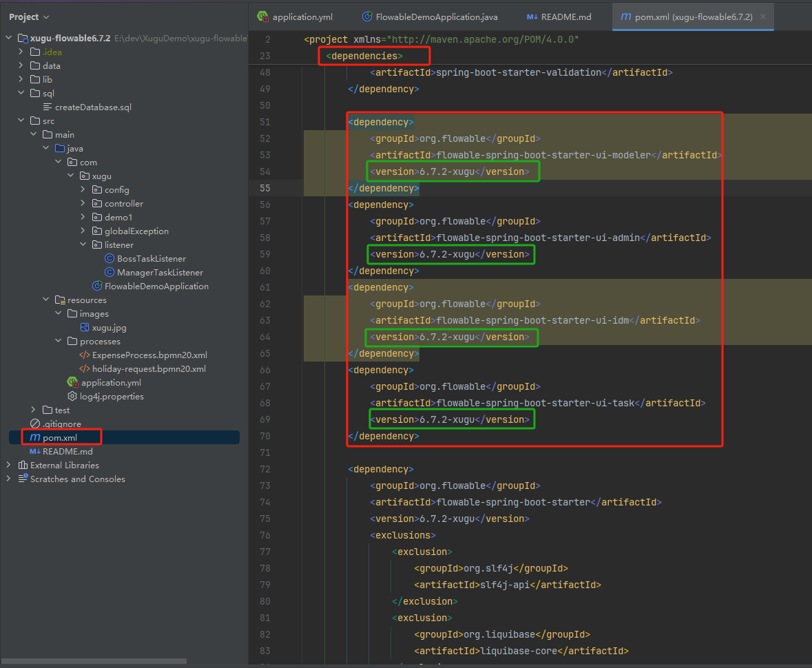Expand the demo1 package
Image resolution: width=812 pixels, height=668 pixels.
pyautogui.click(x=83, y=217)
